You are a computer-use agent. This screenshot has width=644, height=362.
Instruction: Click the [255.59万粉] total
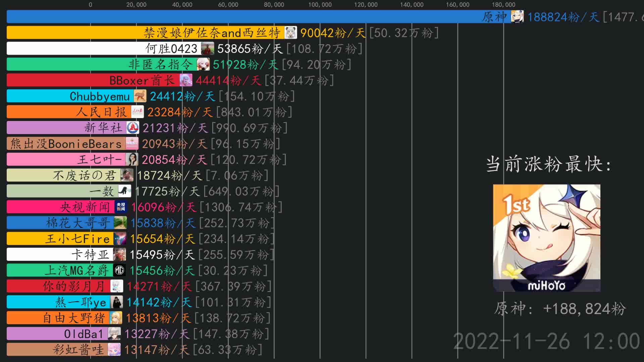(237, 255)
